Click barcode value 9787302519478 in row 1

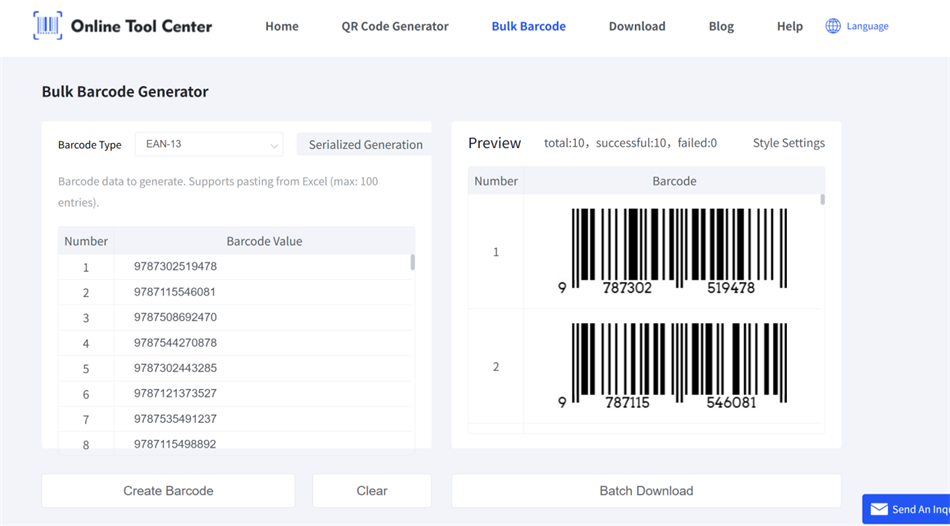click(175, 267)
